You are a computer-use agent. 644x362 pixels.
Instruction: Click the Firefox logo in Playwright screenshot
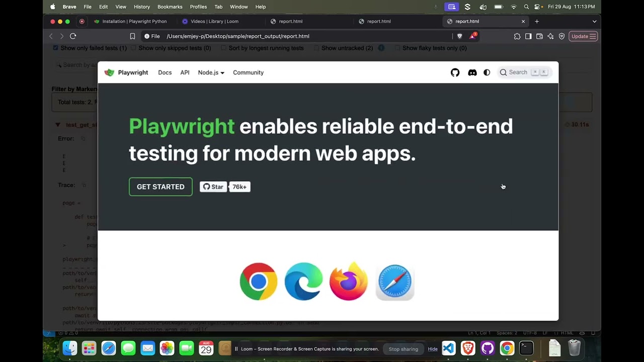pyautogui.click(x=349, y=281)
